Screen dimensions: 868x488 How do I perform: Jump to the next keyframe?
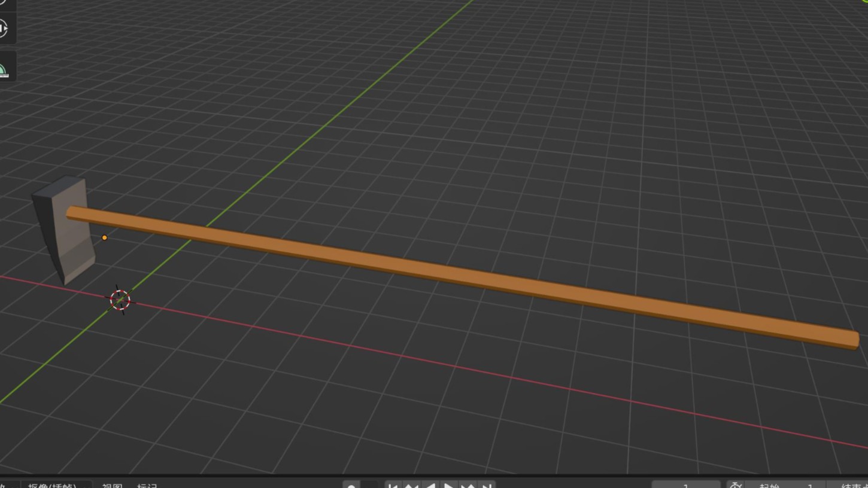click(x=468, y=485)
